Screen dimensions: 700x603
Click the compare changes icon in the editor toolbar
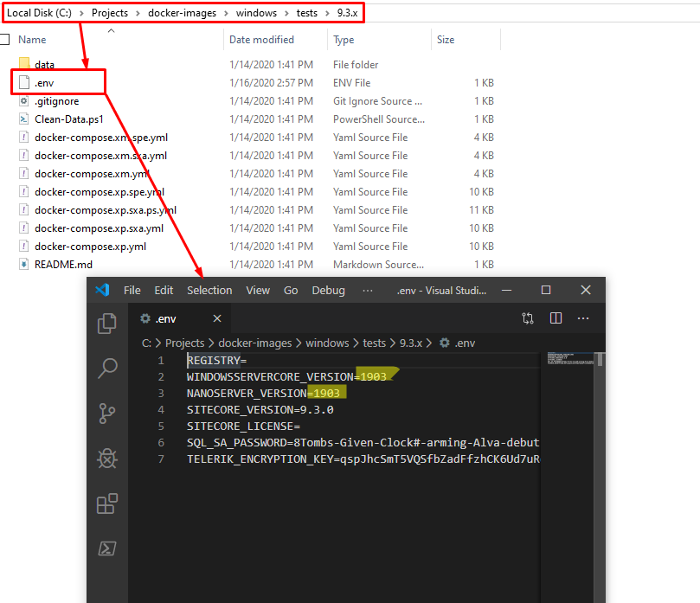[x=528, y=318]
